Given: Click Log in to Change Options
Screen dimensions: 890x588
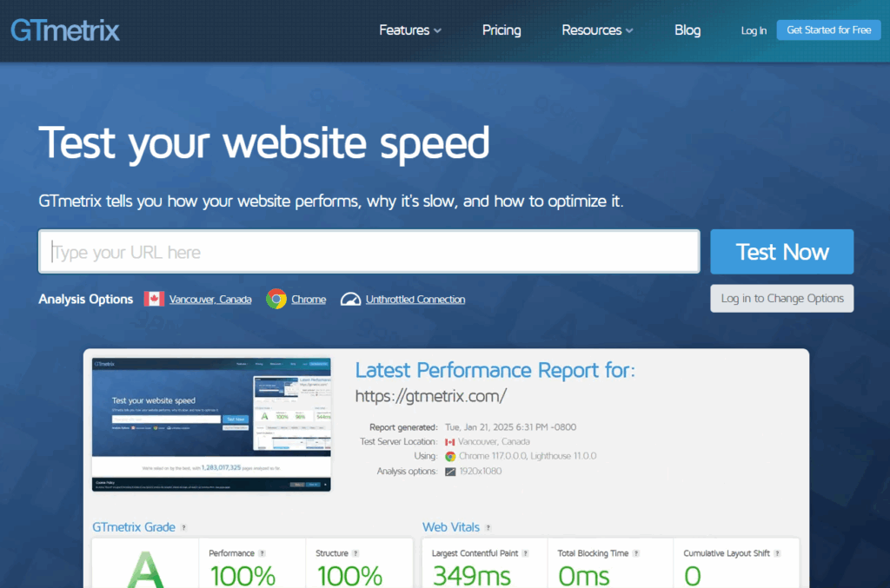Looking at the screenshot, I should coord(781,298).
